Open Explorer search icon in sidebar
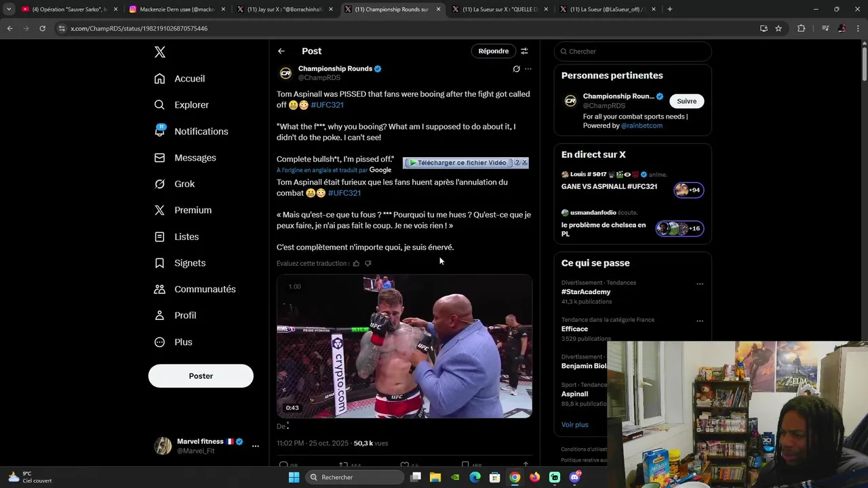 (x=159, y=105)
